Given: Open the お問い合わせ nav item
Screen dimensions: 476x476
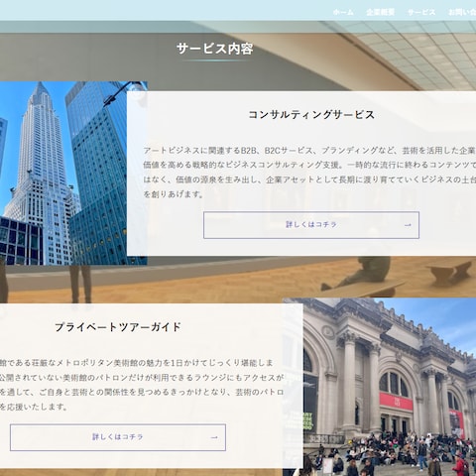Looking at the screenshot, I should [462, 12].
